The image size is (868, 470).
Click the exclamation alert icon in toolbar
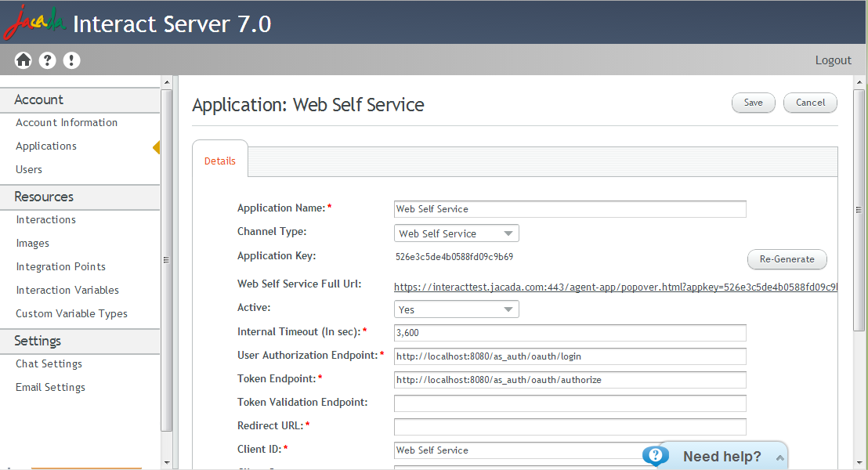[71, 60]
